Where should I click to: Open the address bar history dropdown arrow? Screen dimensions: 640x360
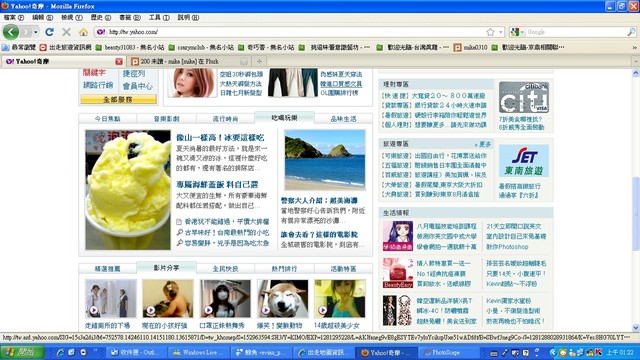pos(501,32)
